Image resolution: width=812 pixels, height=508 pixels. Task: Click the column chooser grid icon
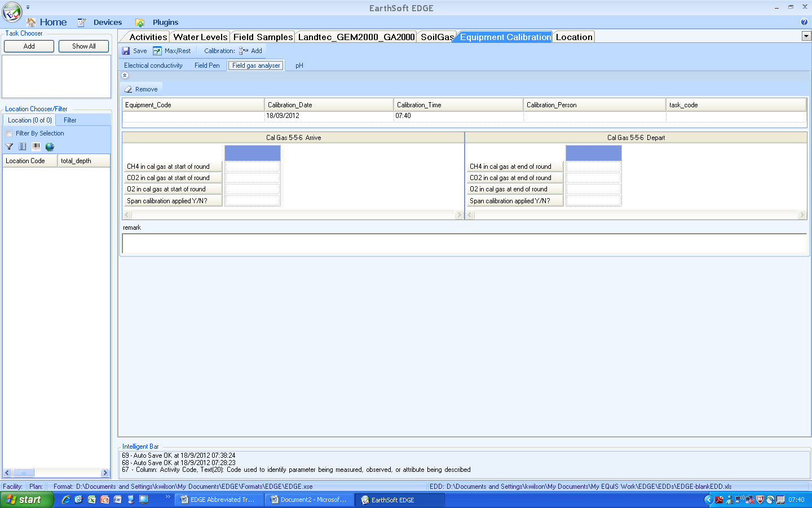[x=23, y=147]
